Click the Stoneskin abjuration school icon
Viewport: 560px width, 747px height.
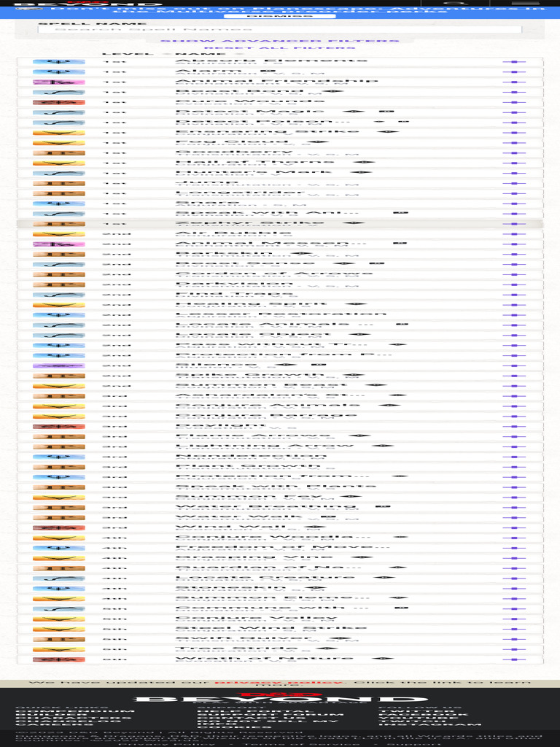click(x=58, y=589)
